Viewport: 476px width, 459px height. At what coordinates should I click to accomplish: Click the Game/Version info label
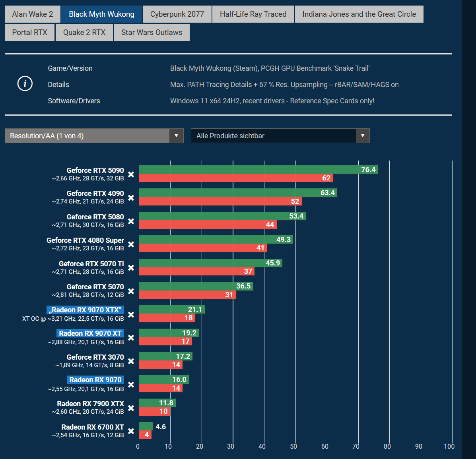pyautogui.click(x=70, y=68)
